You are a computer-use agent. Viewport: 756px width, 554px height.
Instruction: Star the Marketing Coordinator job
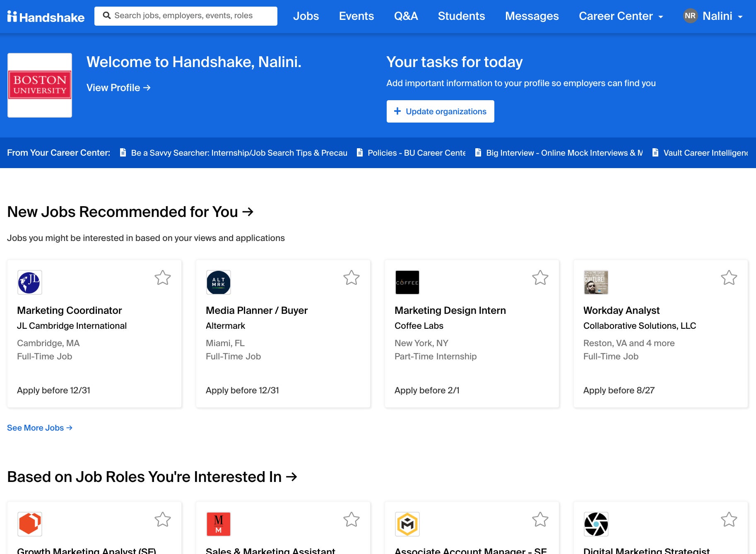(163, 277)
